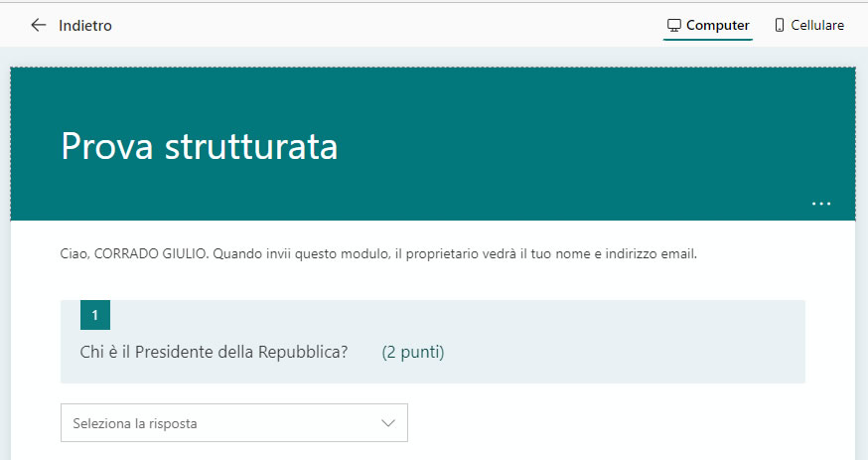Viewport: 868px width, 460px height.
Task: Click the Prova strutturata title
Action: (x=199, y=147)
